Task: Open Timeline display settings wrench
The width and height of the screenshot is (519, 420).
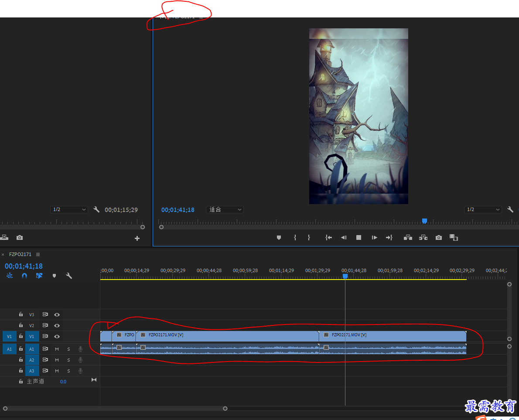Action: (x=69, y=276)
